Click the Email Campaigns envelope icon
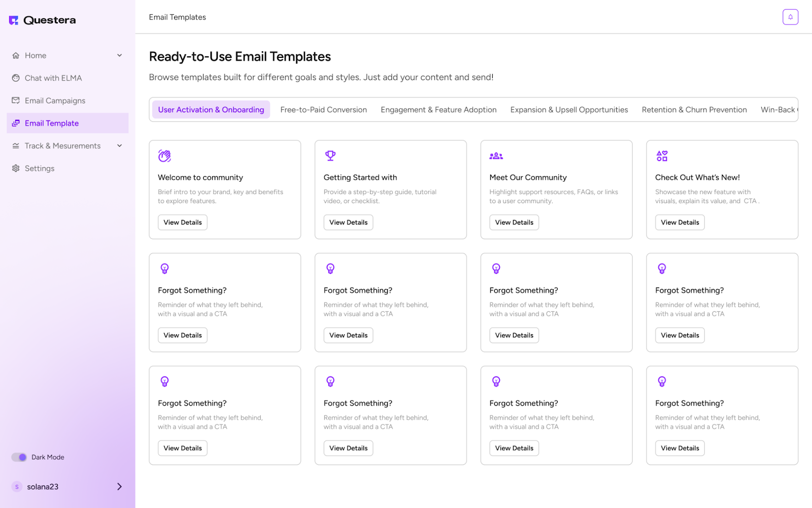Viewport: 812px width, 508px height. click(x=16, y=101)
